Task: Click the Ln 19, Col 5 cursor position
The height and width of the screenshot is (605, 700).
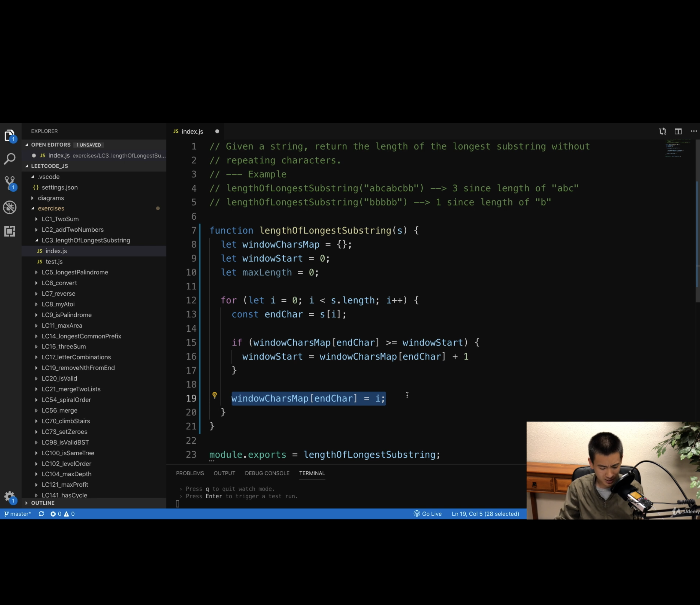Action: pyautogui.click(x=485, y=514)
